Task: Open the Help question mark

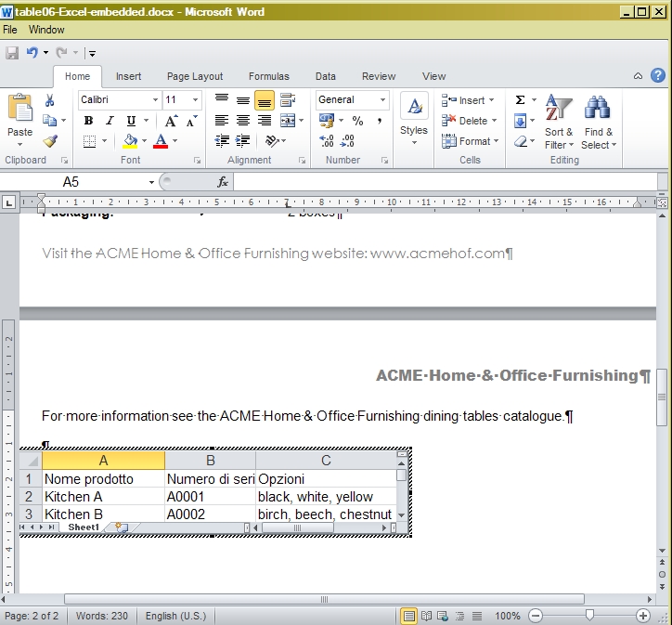Action: click(x=658, y=75)
